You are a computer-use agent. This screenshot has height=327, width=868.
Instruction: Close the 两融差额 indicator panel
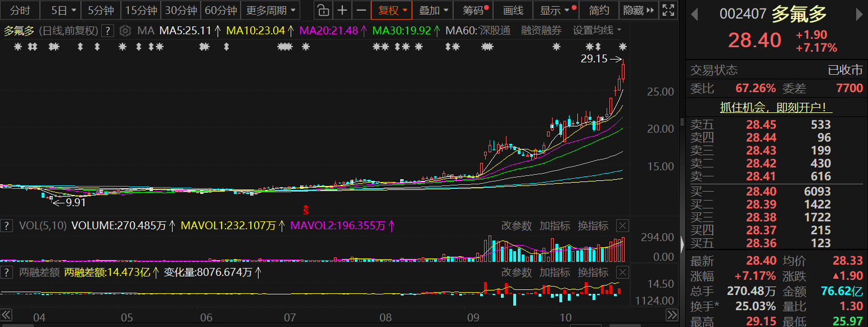[x=622, y=272]
